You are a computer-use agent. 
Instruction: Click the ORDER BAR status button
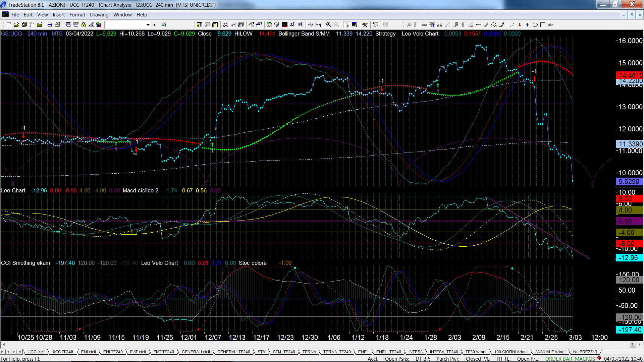coord(559,359)
